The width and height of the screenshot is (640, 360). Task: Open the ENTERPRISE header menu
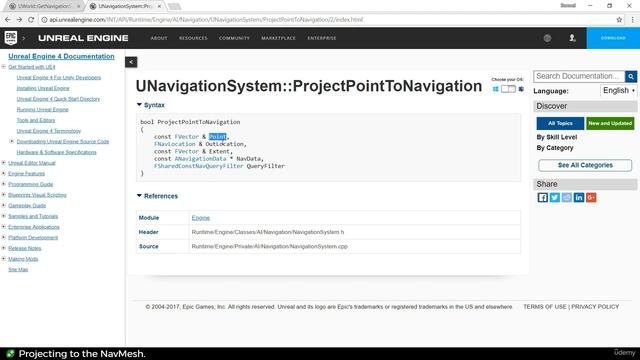coord(322,38)
